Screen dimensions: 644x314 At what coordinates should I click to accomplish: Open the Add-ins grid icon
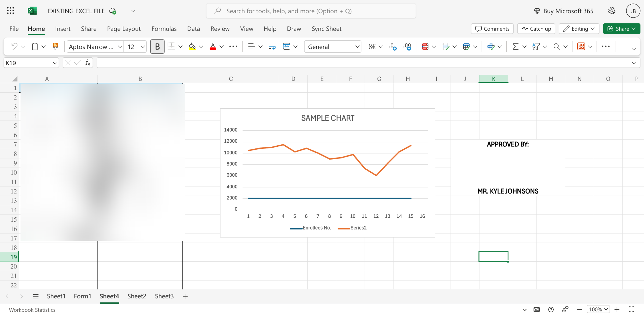pos(581,47)
